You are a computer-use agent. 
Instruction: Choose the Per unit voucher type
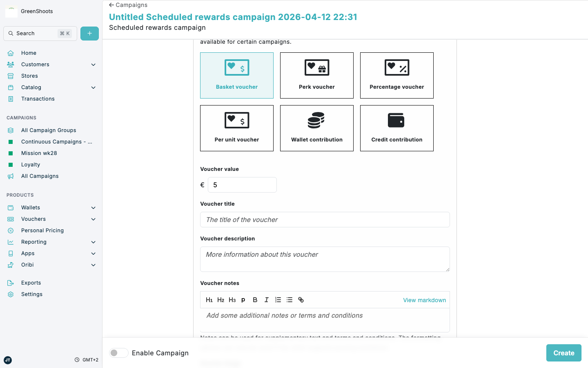tap(237, 128)
